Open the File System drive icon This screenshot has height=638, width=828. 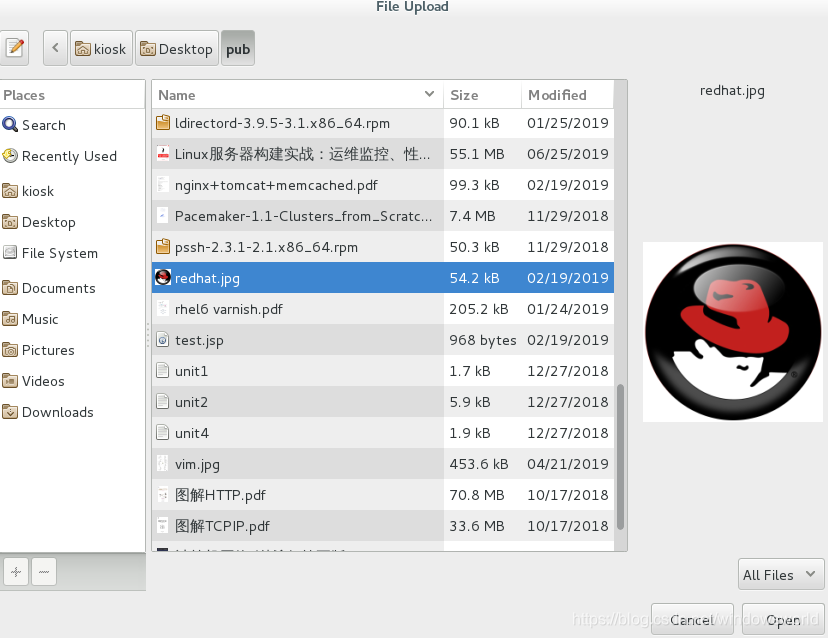point(10,252)
